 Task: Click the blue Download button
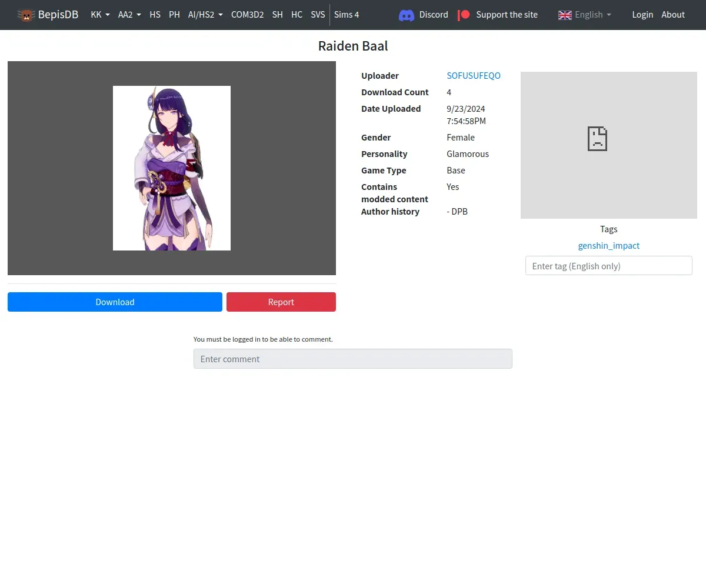(x=115, y=302)
